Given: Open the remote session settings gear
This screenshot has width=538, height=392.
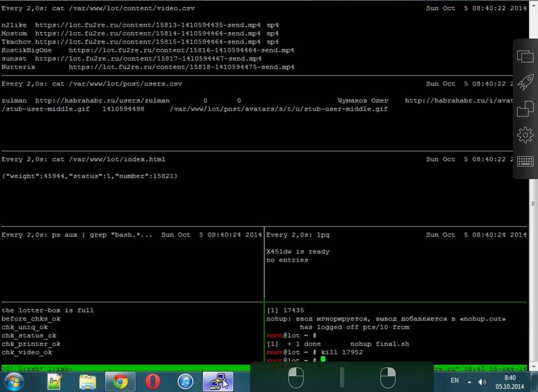Looking at the screenshot, I should pyautogui.click(x=525, y=135).
